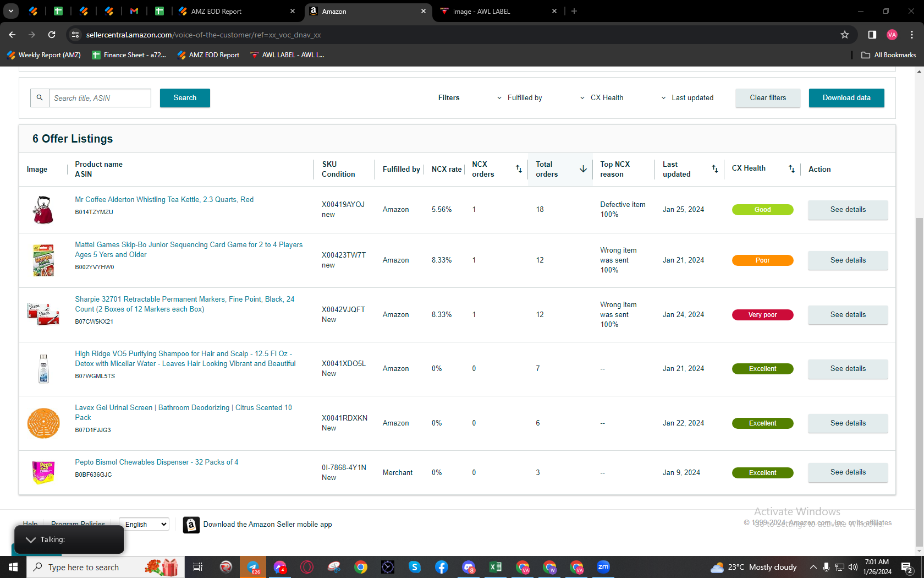
Task: Switch to the image - AWL LABEL tab
Action: click(x=499, y=11)
